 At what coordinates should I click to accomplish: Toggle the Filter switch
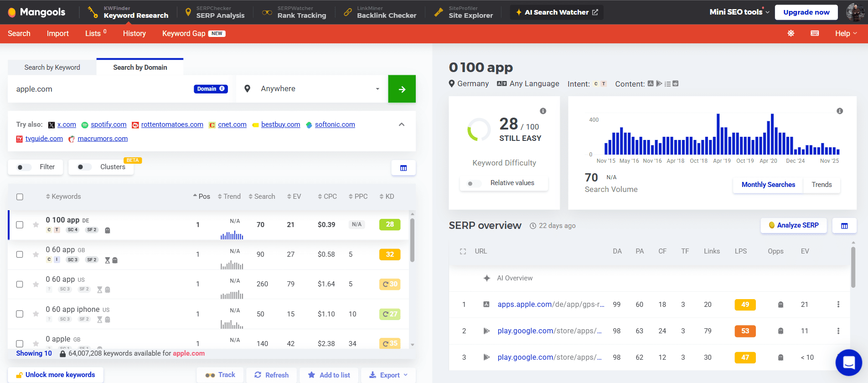pos(24,167)
